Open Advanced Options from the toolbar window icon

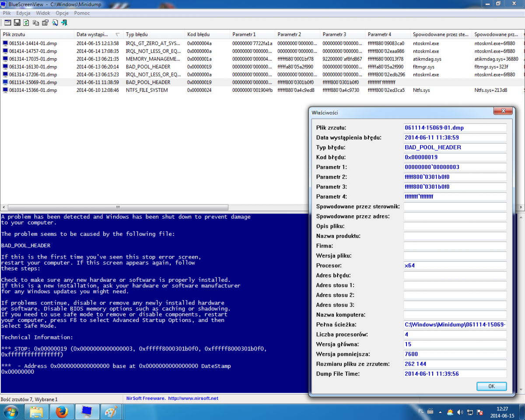7,23
